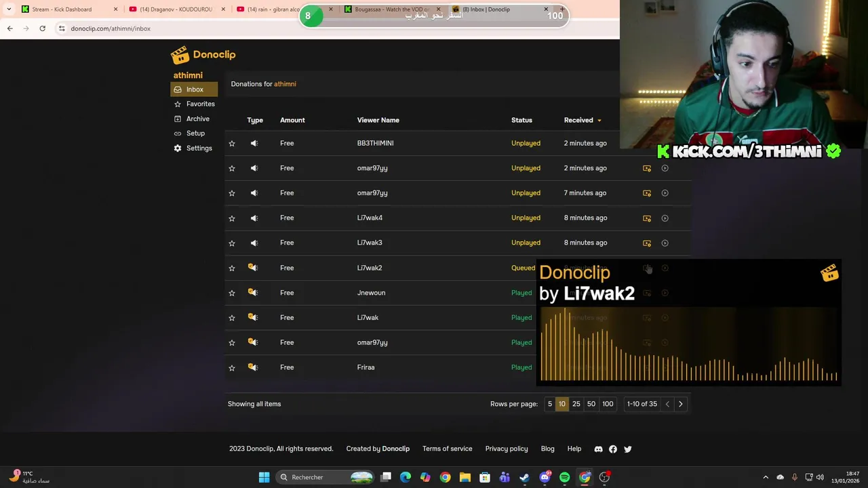Sort by the Status column header
The height and width of the screenshot is (488, 868).
tap(521, 120)
